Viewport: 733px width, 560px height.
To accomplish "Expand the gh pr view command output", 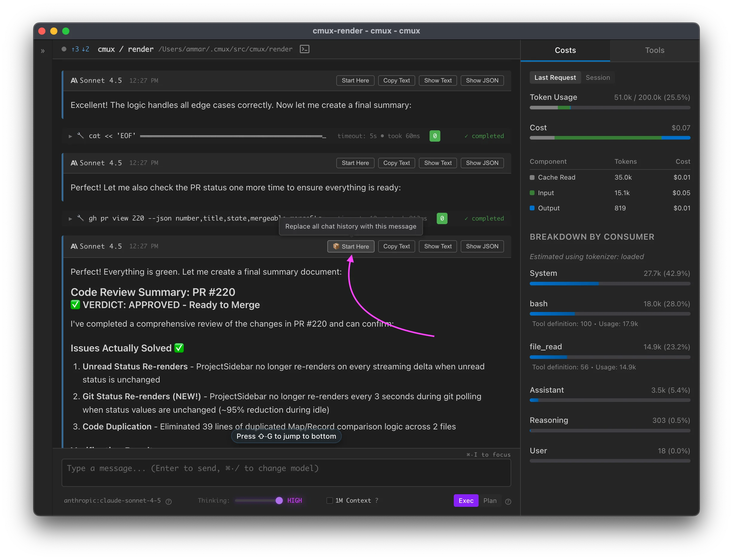I will click(70, 219).
